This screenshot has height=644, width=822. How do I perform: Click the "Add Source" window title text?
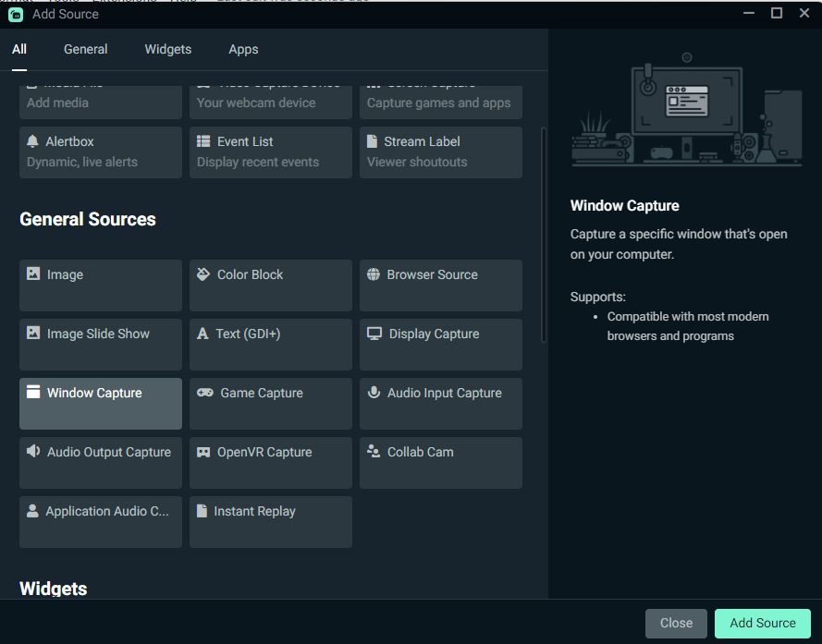pyautogui.click(x=66, y=14)
